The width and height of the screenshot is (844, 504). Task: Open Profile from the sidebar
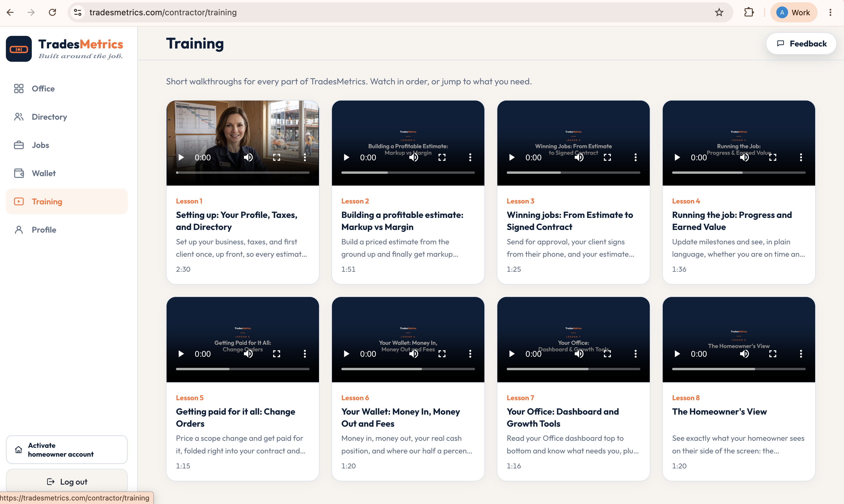(67, 230)
